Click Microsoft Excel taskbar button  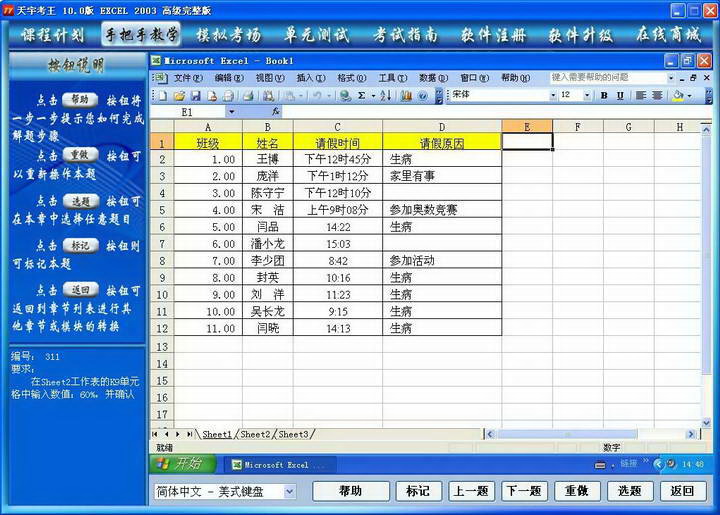[x=280, y=465]
